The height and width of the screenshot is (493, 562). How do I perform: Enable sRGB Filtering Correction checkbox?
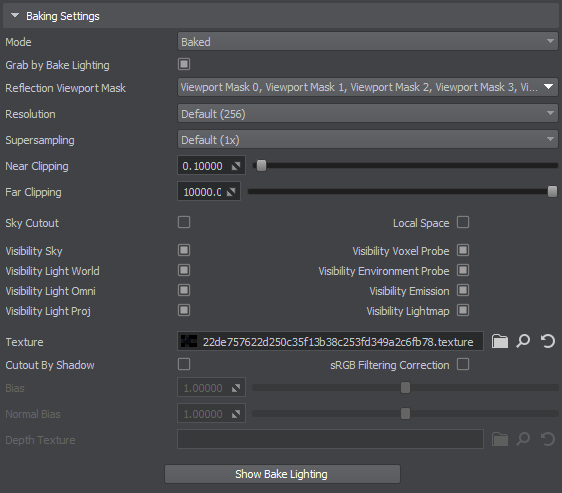coord(463,364)
